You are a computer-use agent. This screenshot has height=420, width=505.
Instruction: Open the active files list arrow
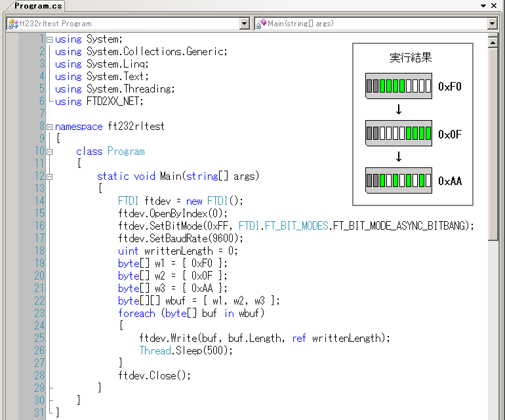(483, 6)
